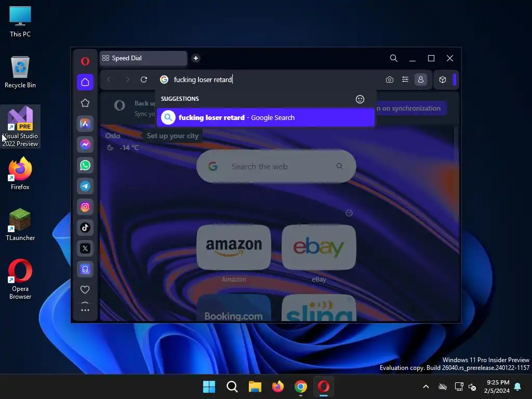Click magnifier inside Search the web box
Viewport: 532px width, 399px height.
pos(339,166)
